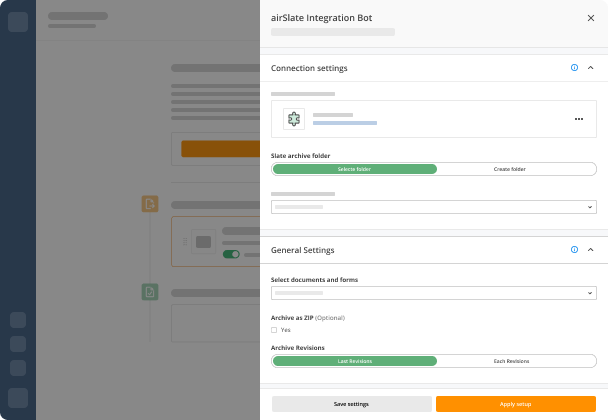Collapse the Connection settings section
This screenshot has height=420, width=608.
[x=590, y=67]
